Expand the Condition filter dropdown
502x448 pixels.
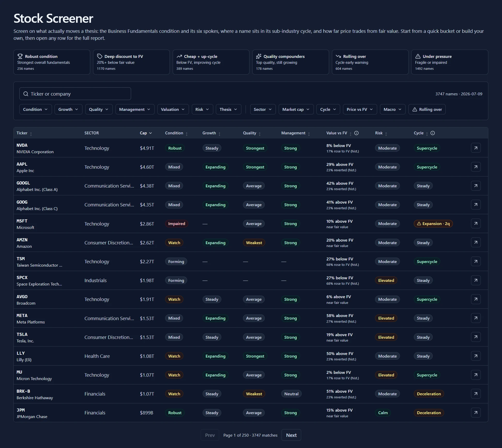[35, 109]
